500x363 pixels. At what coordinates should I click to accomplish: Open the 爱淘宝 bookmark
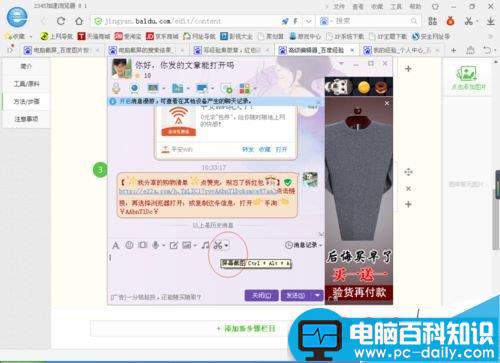click(128, 36)
